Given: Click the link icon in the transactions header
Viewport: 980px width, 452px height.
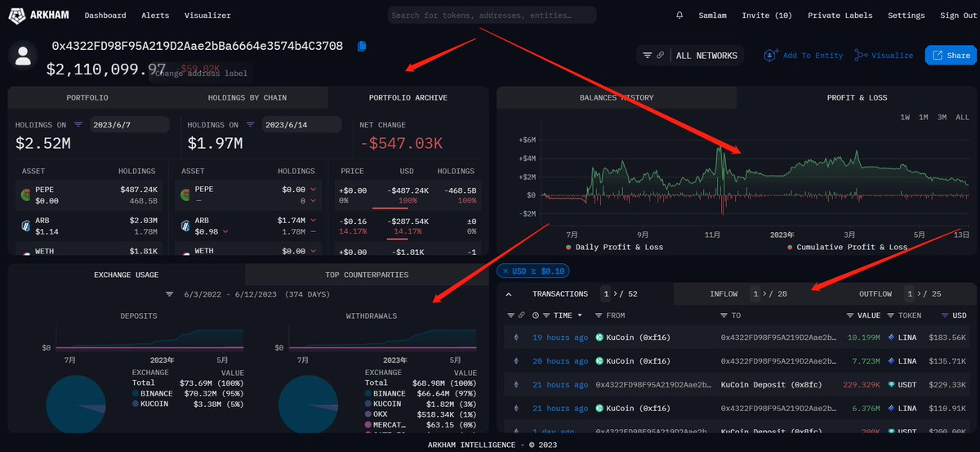Looking at the screenshot, I should coord(521,315).
